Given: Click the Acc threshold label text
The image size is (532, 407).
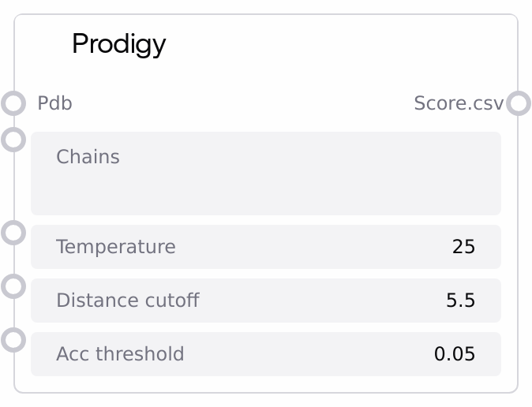Looking at the screenshot, I should (x=120, y=354).
